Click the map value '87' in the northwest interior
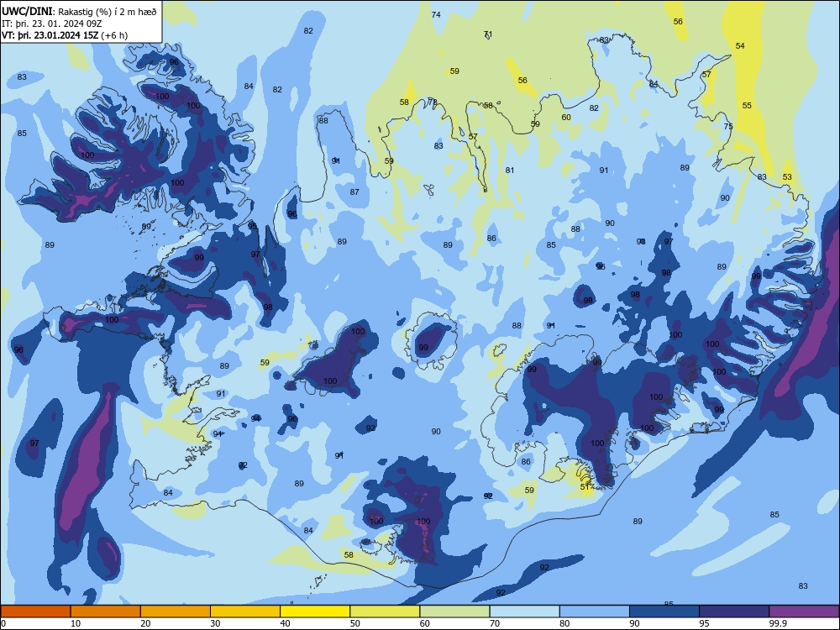 (354, 192)
